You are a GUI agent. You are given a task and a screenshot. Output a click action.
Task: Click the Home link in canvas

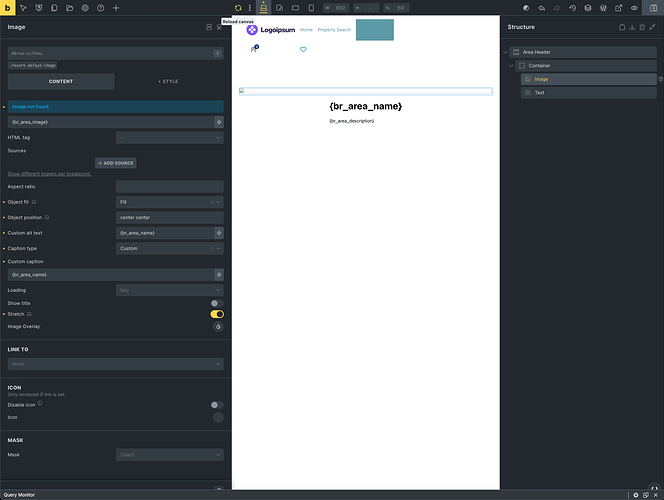[x=306, y=30]
